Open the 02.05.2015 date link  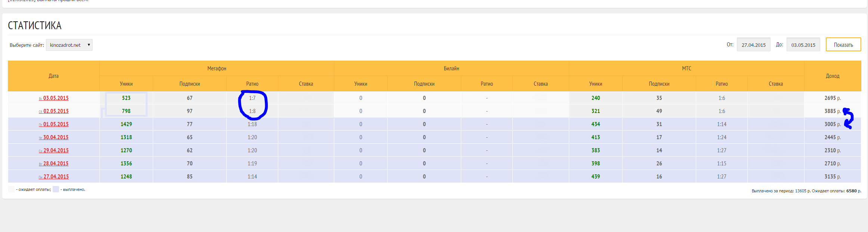point(56,111)
